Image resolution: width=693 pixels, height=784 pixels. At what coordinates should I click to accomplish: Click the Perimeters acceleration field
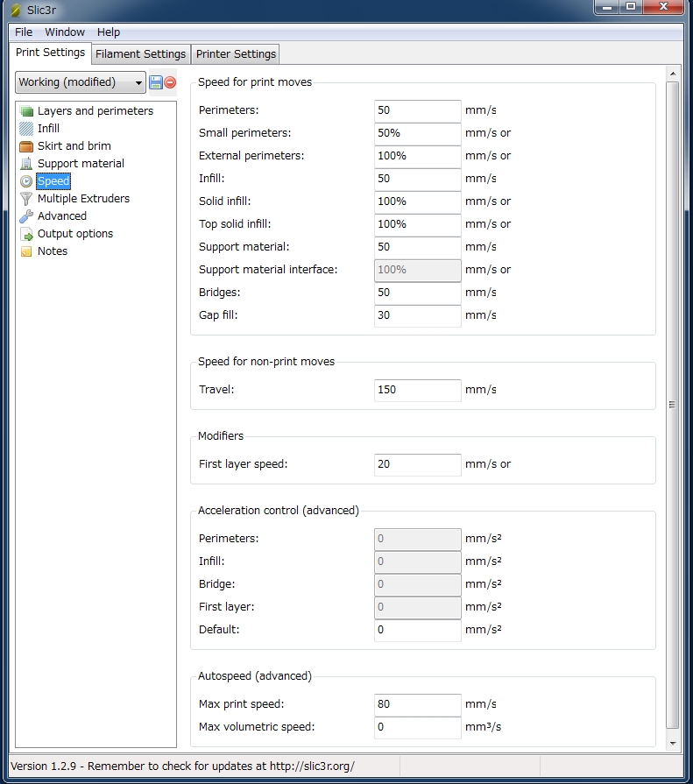[x=418, y=539]
